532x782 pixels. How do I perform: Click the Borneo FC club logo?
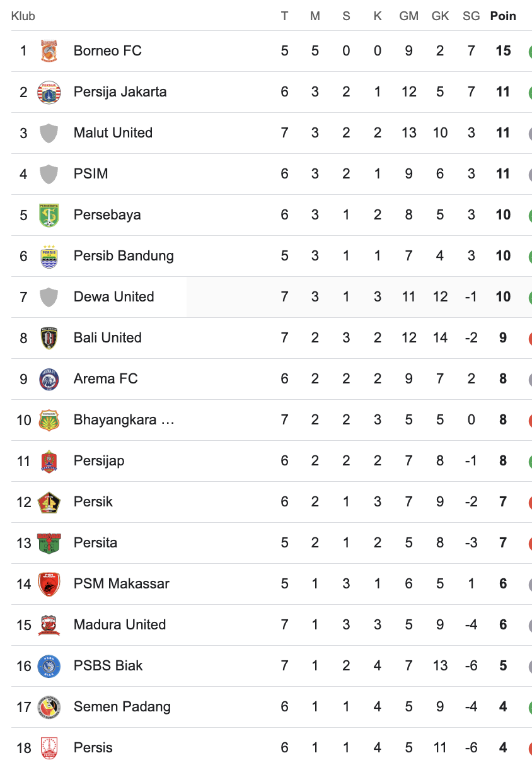pyautogui.click(x=49, y=51)
